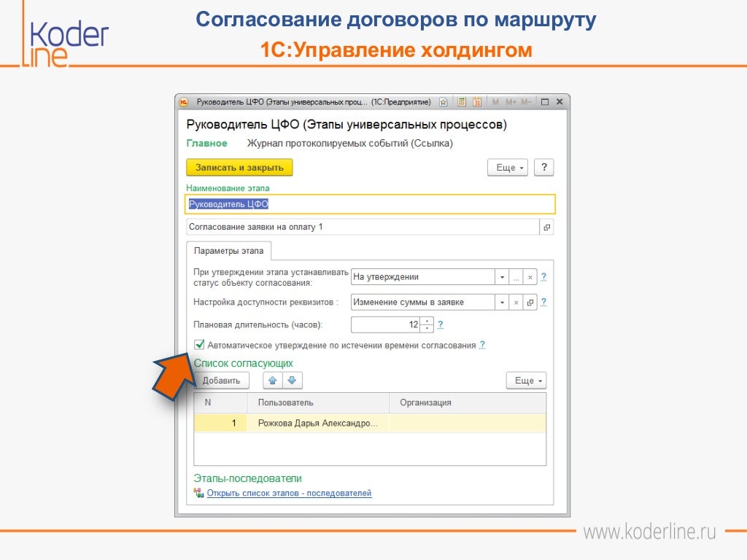Click the Согласование заявки на оплату 1 field

[363, 227]
